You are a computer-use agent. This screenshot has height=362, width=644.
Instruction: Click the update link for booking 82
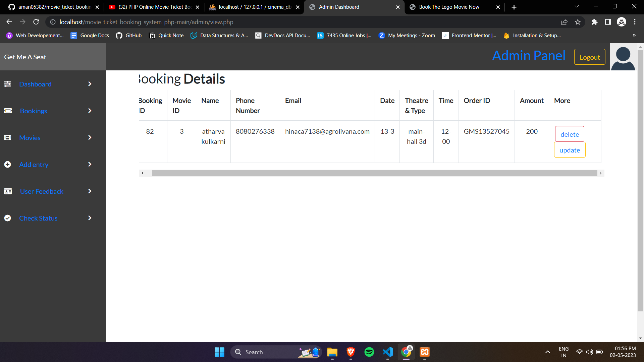pyautogui.click(x=570, y=150)
